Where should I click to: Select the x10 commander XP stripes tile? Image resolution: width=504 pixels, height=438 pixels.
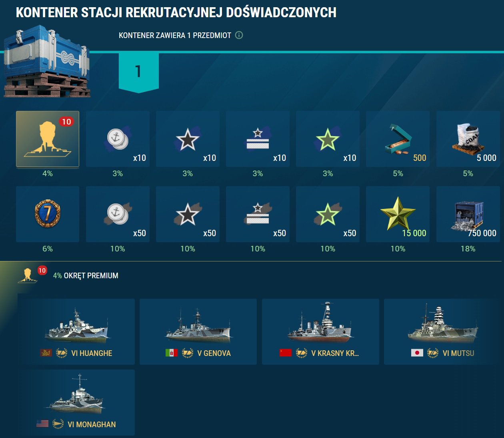coord(258,139)
